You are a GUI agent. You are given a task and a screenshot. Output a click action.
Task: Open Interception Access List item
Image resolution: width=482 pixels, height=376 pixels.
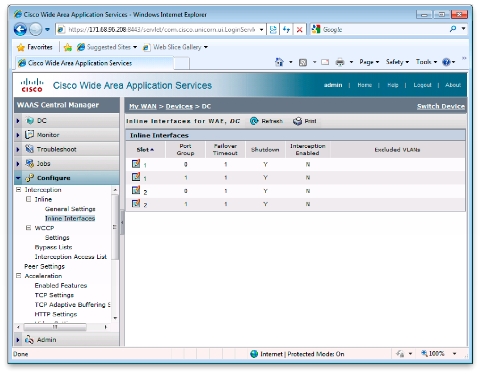(71, 257)
